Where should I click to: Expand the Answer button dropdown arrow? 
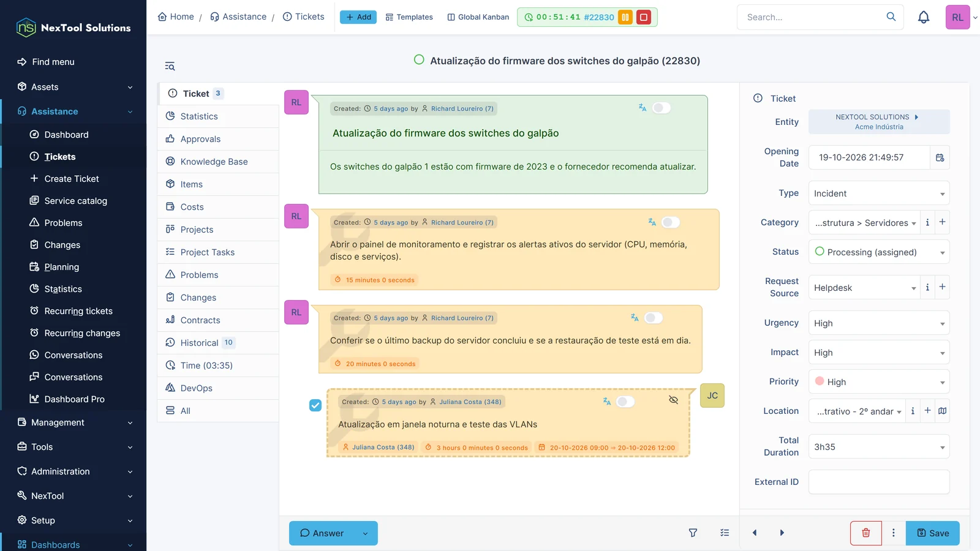click(x=366, y=533)
